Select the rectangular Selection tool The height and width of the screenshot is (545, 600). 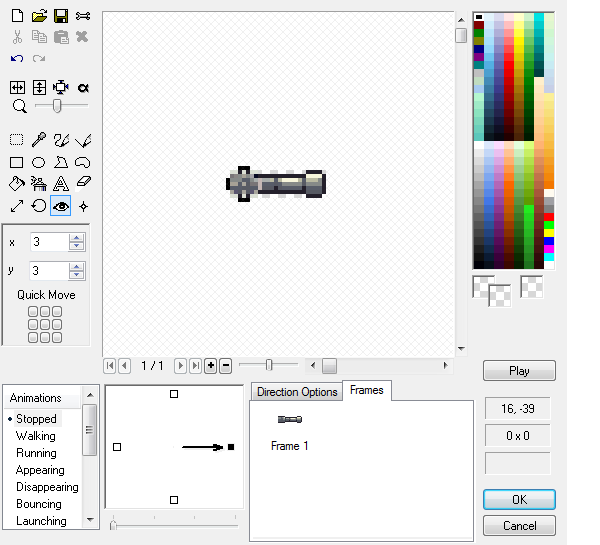(x=16, y=140)
